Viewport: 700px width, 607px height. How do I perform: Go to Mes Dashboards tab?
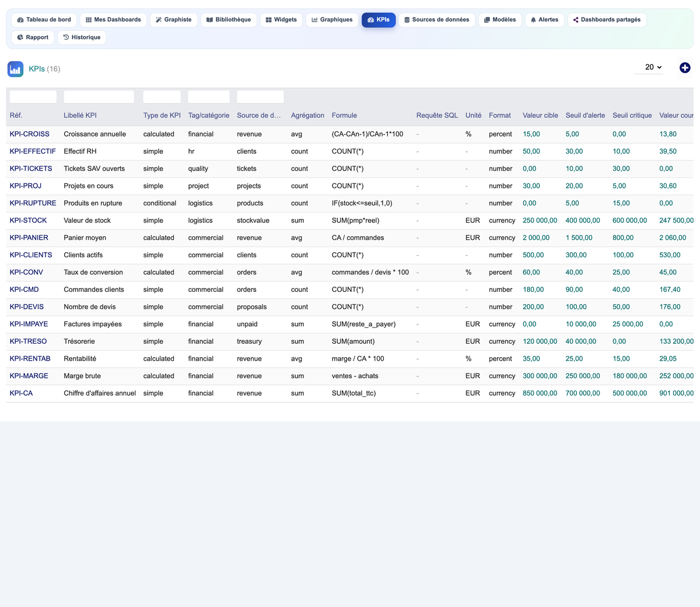click(x=113, y=20)
